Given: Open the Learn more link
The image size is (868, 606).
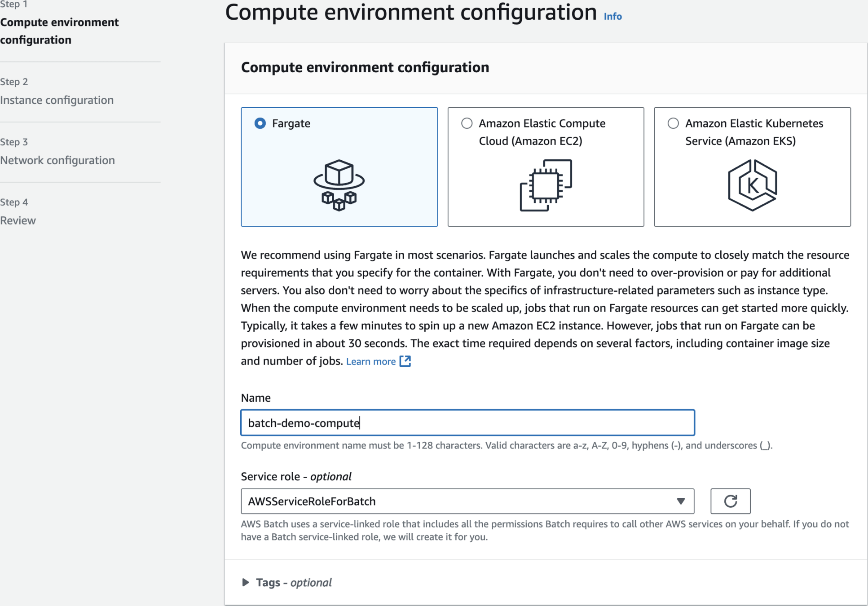Looking at the screenshot, I should click(370, 361).
